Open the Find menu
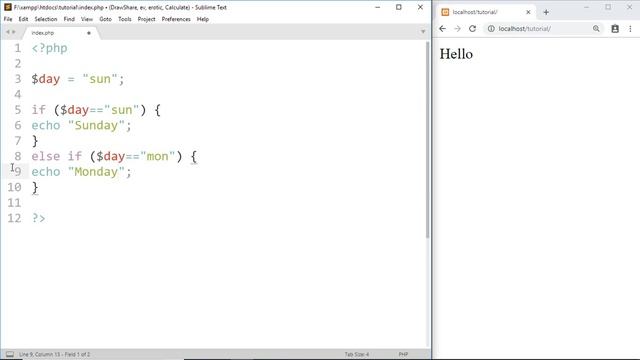This screenshot has width=640, height=360. pos(69,19)
